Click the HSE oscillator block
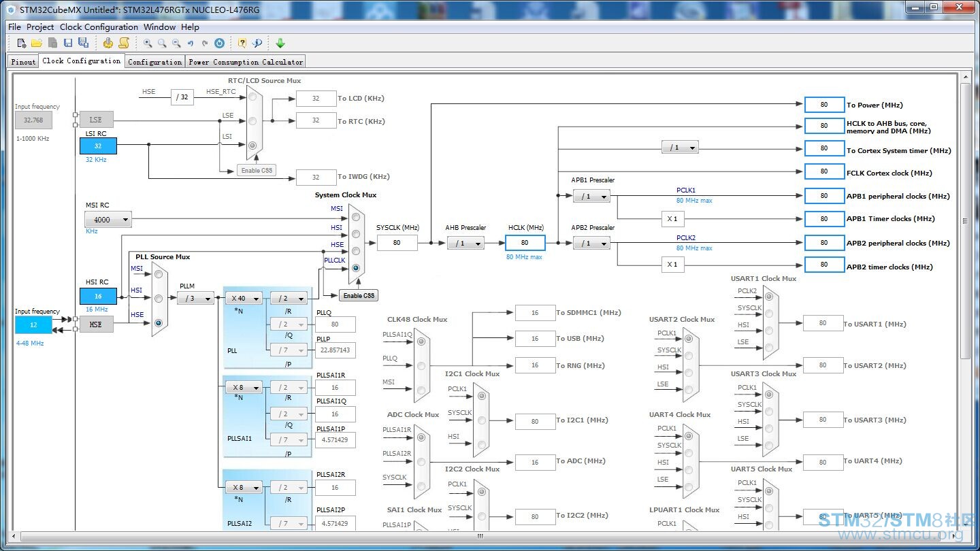This screenshot has width=980, height=551. pyautogui.click(x=96, y=324)
